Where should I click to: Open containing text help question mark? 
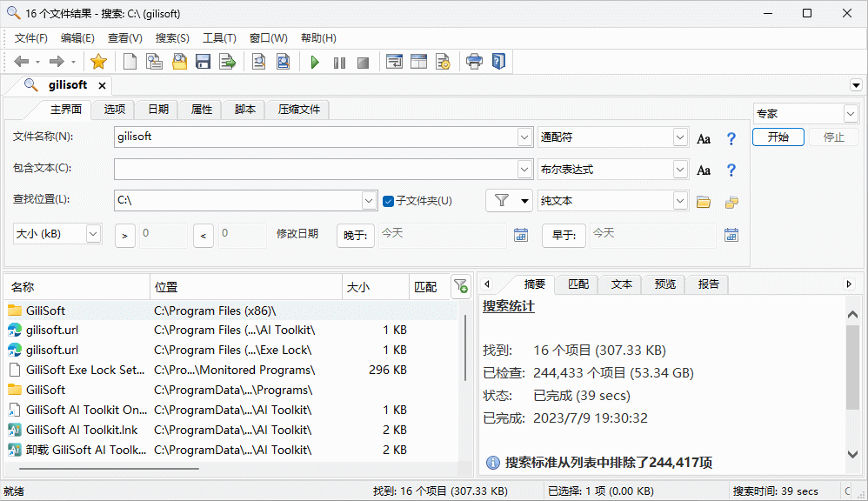click(731, 170)
